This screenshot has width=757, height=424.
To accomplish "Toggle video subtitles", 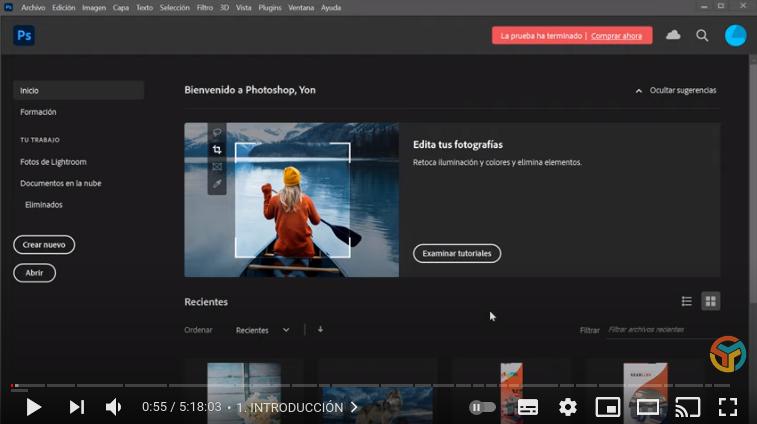I will click(528, 407).
